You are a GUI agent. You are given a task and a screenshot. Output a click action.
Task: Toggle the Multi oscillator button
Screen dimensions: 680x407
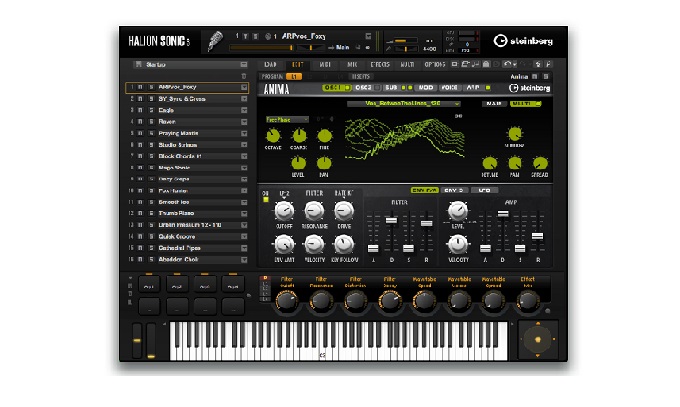525,104
